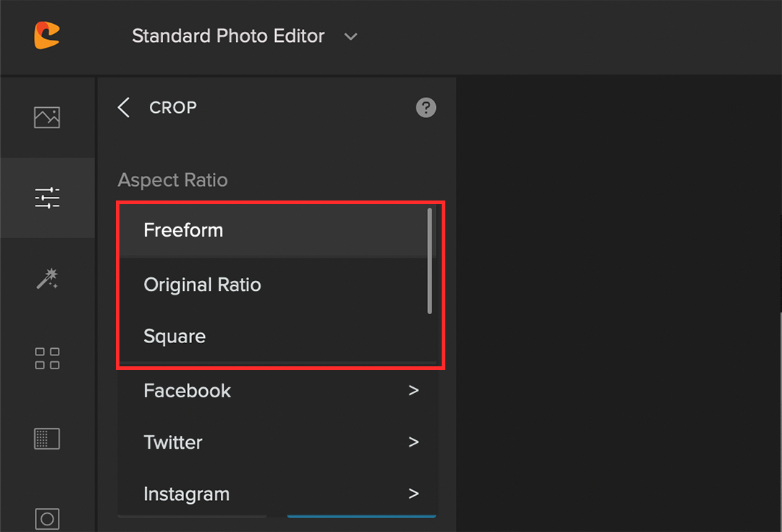Click the blue progress bar under Instagram
The height and width of the screenshot is (532, 782).
(361, 516)
